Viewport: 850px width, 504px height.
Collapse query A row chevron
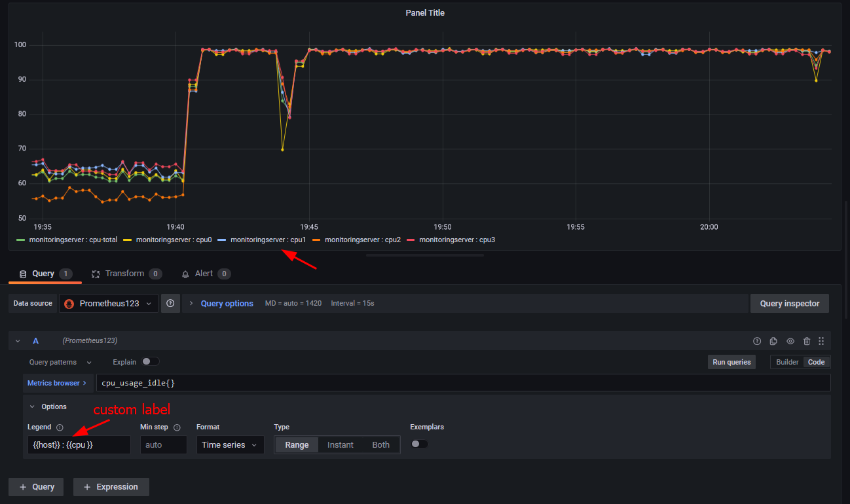[x=18, y=341]
